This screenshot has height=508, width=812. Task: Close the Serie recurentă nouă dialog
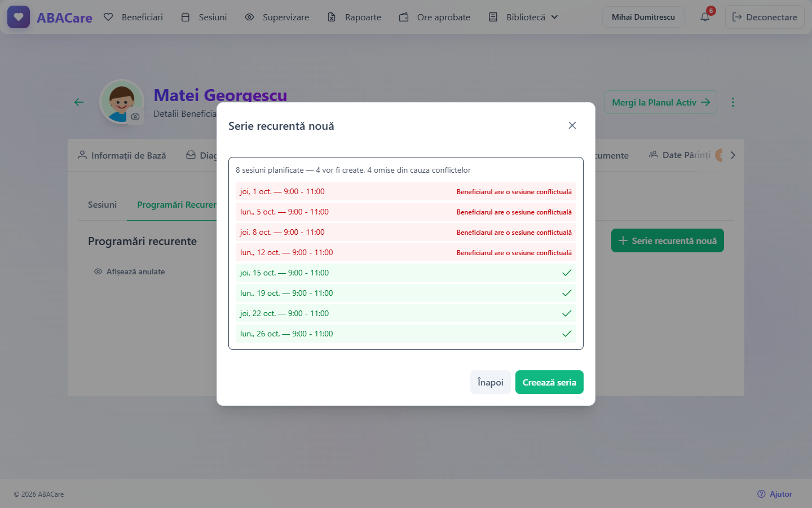[572, 125]
